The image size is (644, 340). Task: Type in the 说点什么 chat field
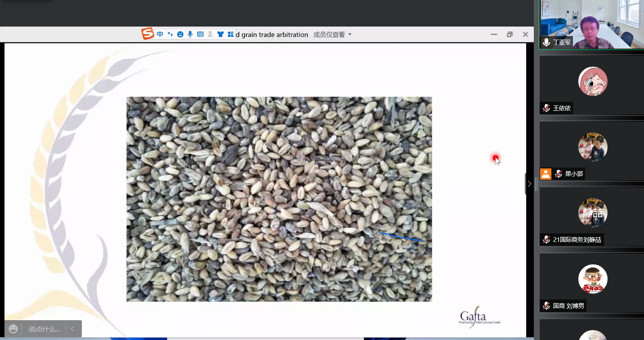tap(45, 329)
